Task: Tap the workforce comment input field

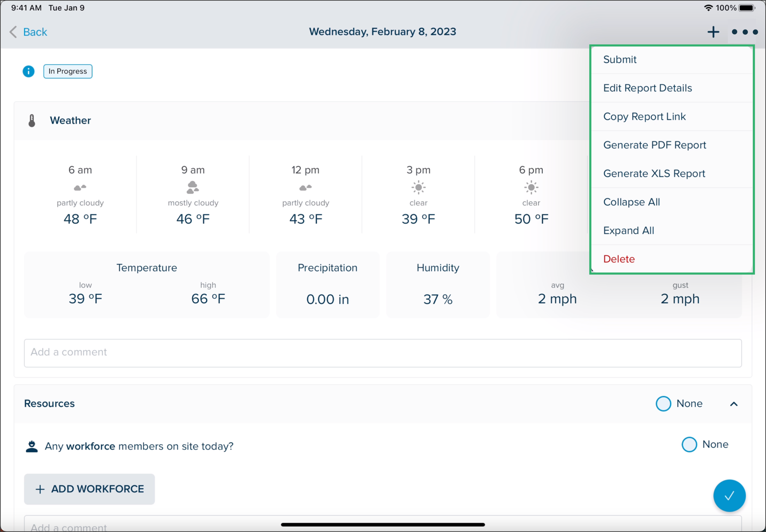Action: (x=383, y=523)
